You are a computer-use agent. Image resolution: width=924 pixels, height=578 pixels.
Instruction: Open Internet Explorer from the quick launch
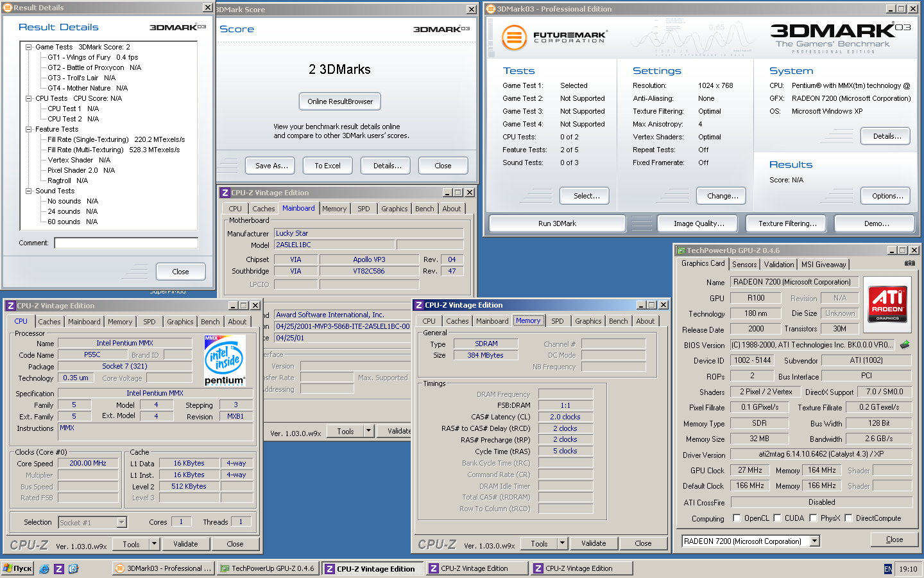(x=44, y=568)
